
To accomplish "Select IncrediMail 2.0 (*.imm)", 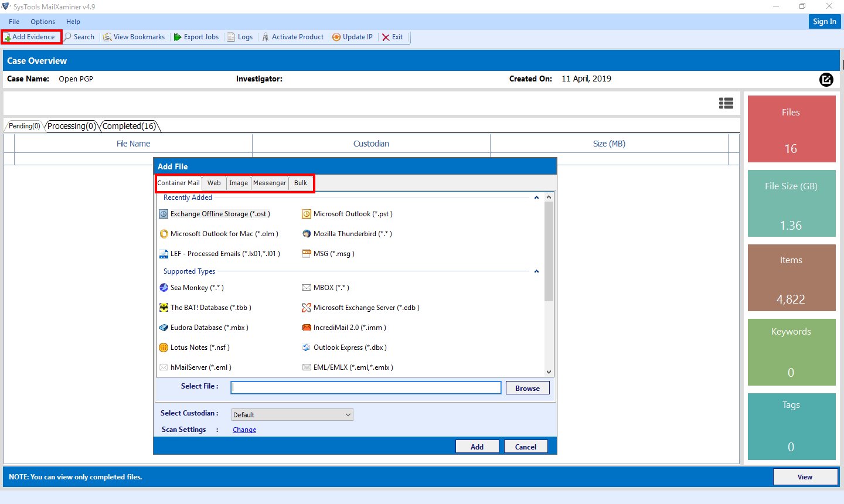I will point(344,328).
